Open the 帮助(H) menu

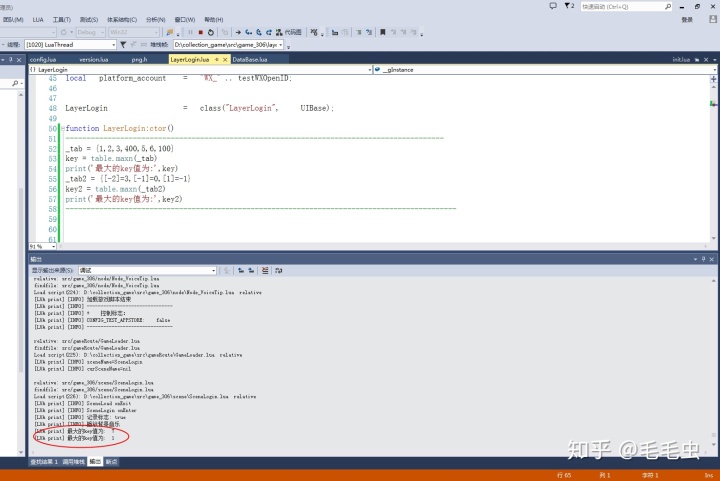214,20
